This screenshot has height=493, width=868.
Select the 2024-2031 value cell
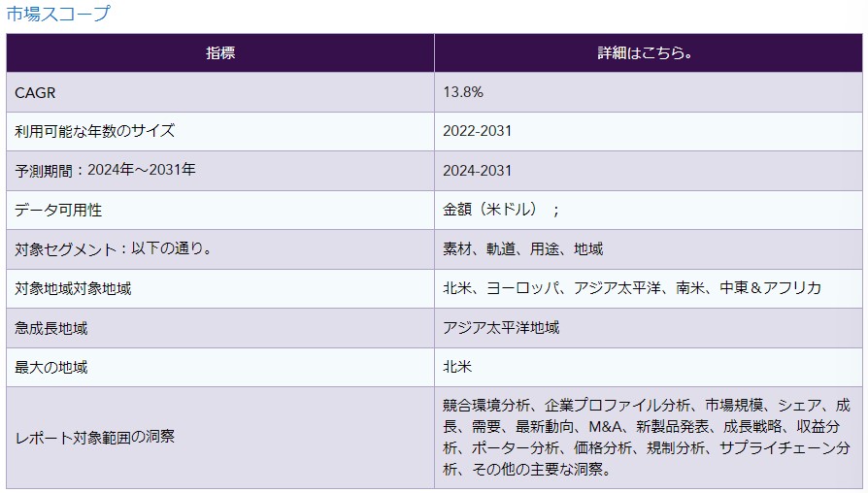tap(477, 171)
